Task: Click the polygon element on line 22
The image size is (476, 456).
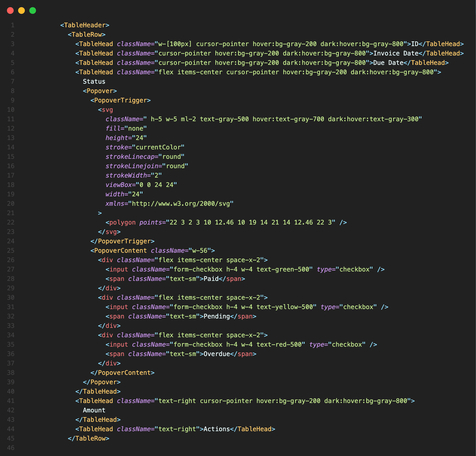Action: tap(122, 222)
